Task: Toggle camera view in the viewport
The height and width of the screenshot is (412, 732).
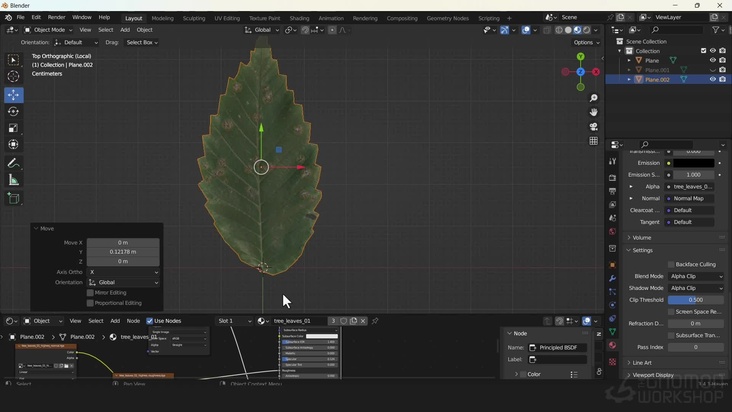Action: click(594, 126)
